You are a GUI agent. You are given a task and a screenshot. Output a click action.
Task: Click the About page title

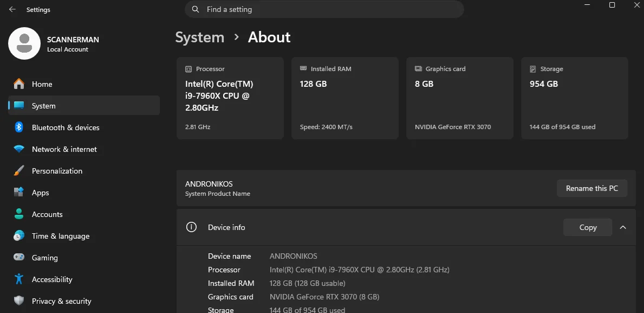[x=269, y=37]
